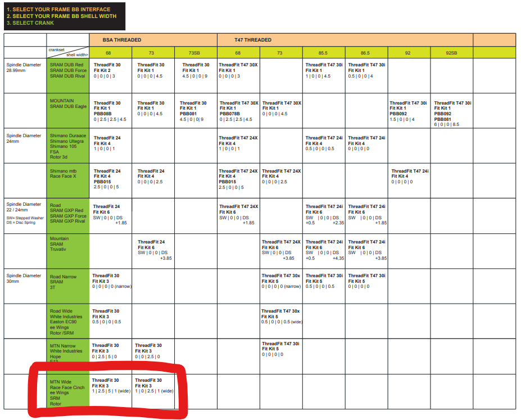521x420 pixels.
Task: Click Fit Kit 6 cell with +2.35
Action: [x=324, y=216]
